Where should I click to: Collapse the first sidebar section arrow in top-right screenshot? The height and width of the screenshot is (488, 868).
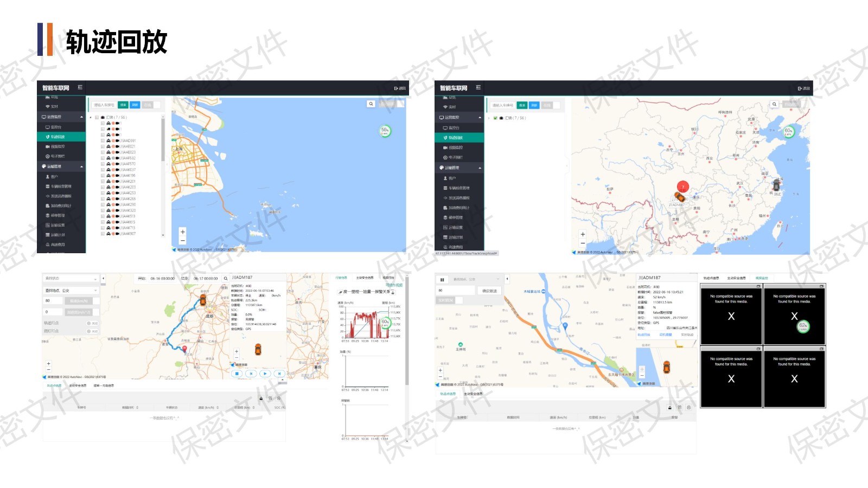(x=480, y=118)
